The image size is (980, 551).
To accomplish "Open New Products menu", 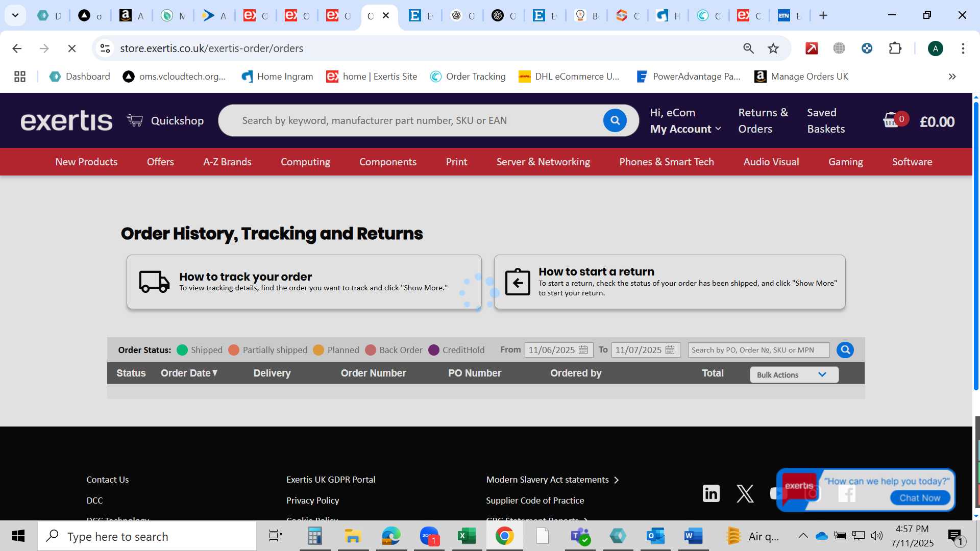I will click(x=86, y=162).
